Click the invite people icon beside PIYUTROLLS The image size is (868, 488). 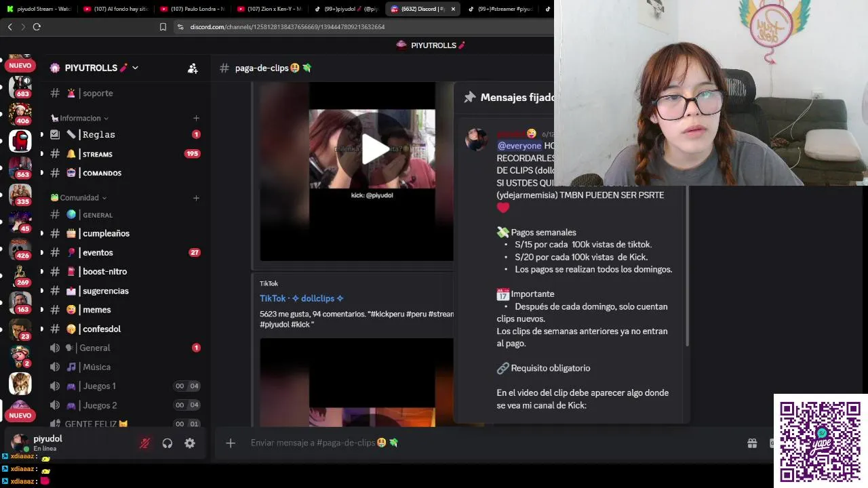(193, 68)
